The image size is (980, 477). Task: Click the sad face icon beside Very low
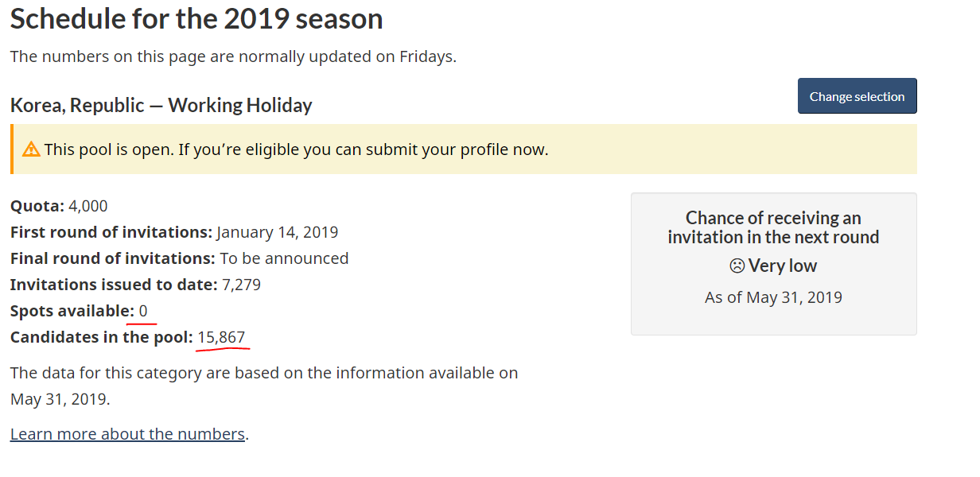737,266
